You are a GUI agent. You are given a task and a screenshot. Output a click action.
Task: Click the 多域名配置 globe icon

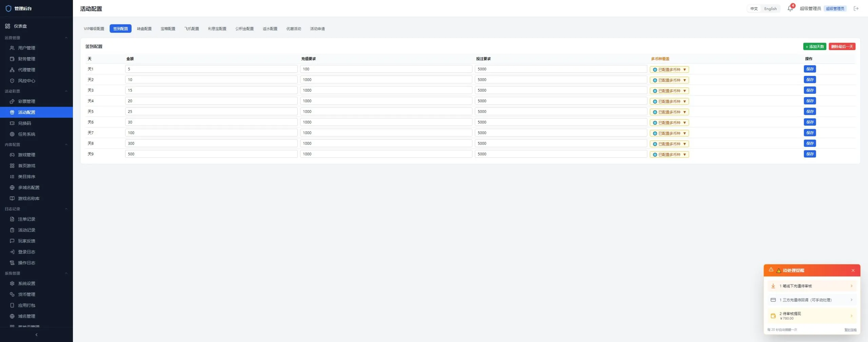coord(12,188)
